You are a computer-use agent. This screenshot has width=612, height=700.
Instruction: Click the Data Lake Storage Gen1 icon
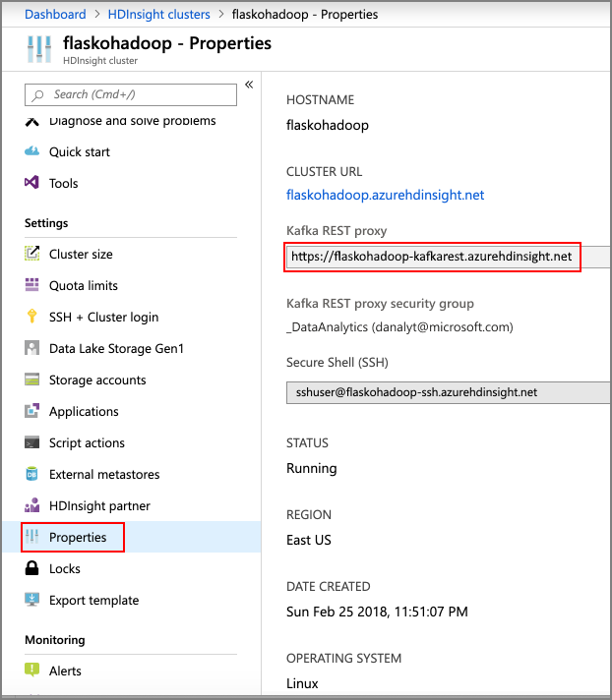coord(31,349)
